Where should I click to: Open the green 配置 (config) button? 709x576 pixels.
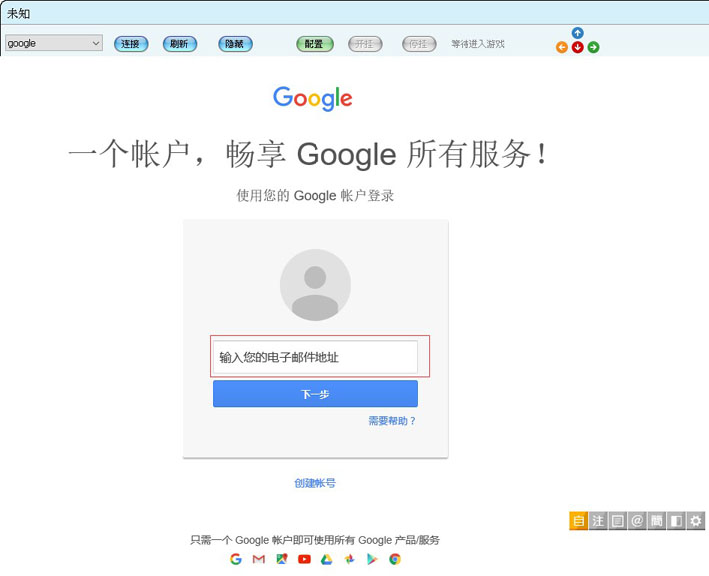coord(315,44)
